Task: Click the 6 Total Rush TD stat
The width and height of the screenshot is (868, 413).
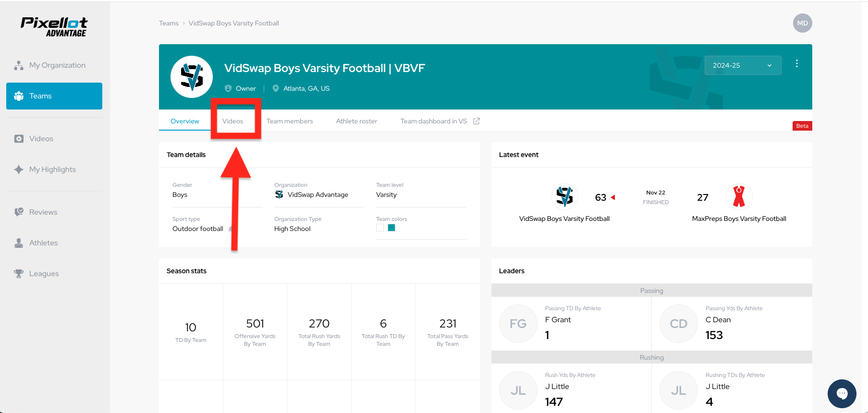Action: 383,332
